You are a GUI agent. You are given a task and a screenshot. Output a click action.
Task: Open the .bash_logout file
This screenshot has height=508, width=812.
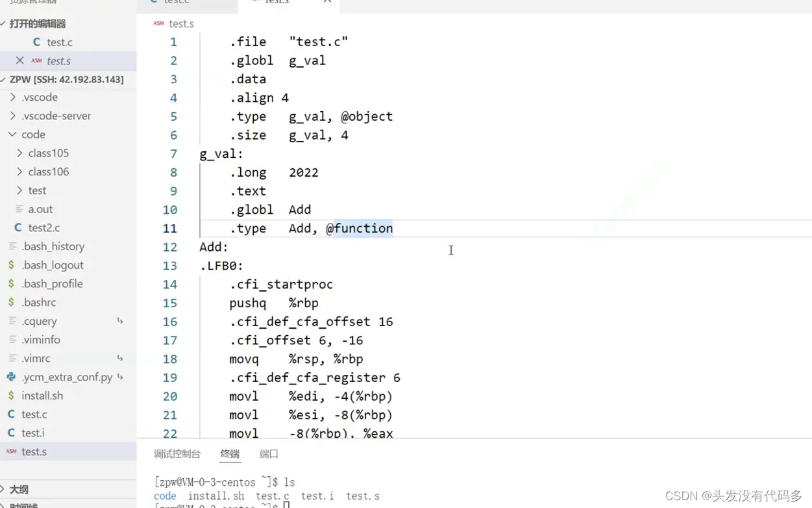[52, 265]
